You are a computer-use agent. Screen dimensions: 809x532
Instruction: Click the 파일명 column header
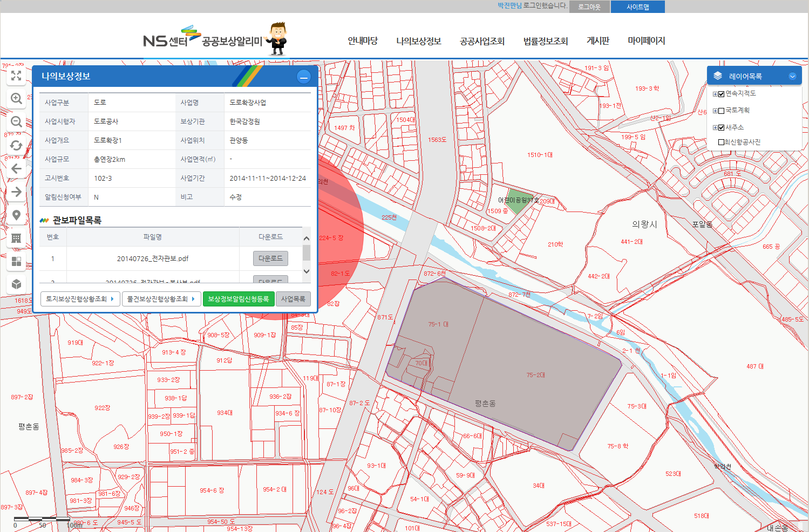click(x=153, y=237)
